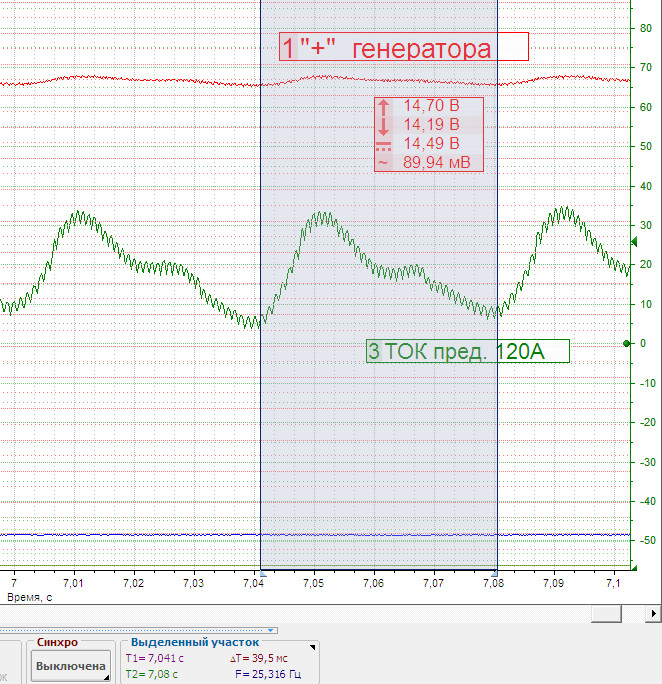
Task: Open the blue dropdown arrow above Синхро panel
Action: [270, 630]
